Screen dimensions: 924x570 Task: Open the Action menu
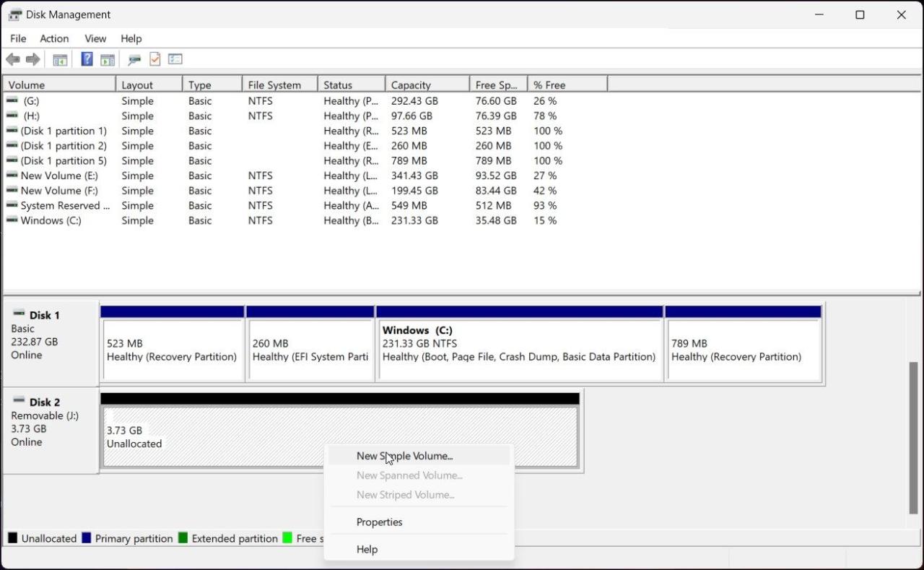[x=54, y=38]
